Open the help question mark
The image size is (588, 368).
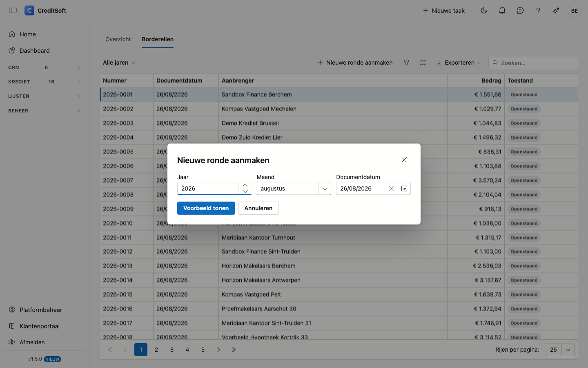(538, 11)
